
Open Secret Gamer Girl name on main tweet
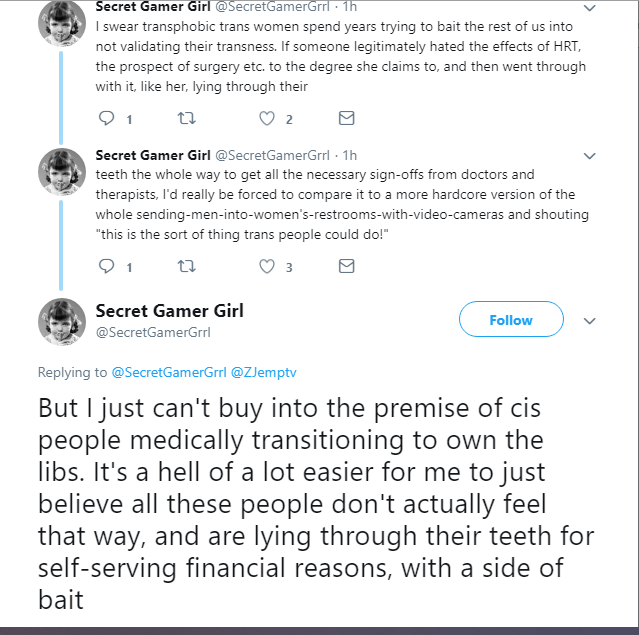pos(170,311)
